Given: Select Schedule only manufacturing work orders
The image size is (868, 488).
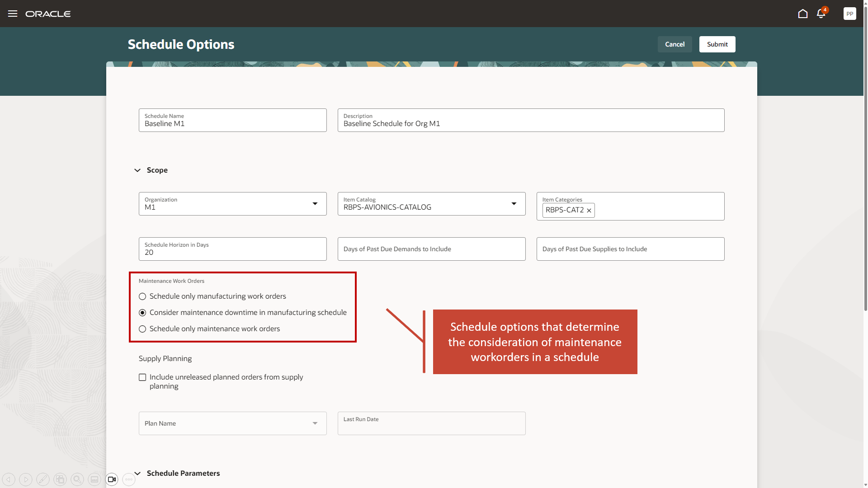Looking at the screenshot, I should pos(142,296).
